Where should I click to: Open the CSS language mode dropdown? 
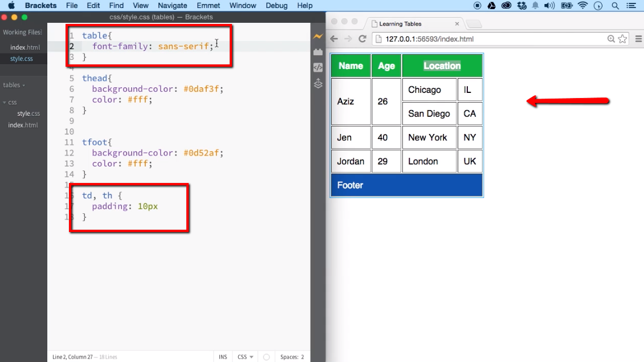244,356
